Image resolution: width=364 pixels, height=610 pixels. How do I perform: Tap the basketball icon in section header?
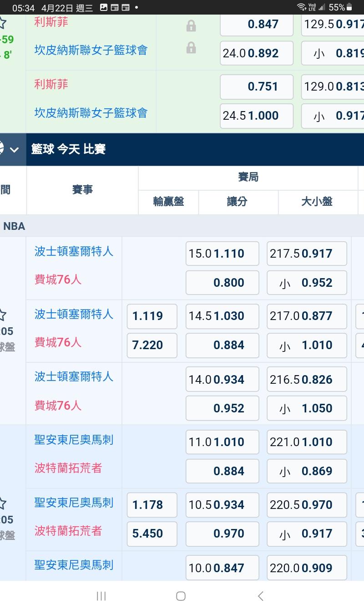(1, 149)
